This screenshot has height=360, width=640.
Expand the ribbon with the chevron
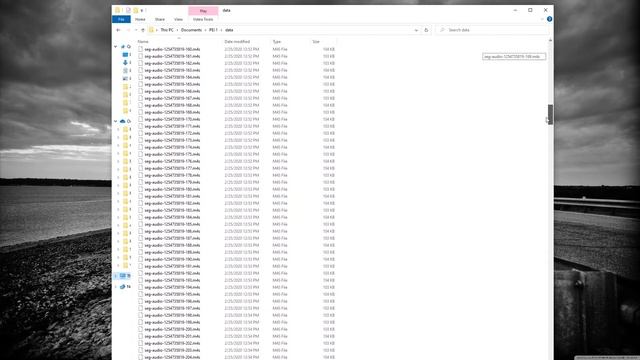point(542,19)
